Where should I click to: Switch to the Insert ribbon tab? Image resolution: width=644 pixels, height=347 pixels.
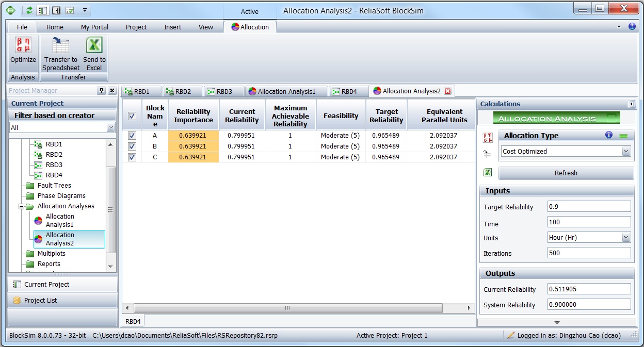click(172, 27)
